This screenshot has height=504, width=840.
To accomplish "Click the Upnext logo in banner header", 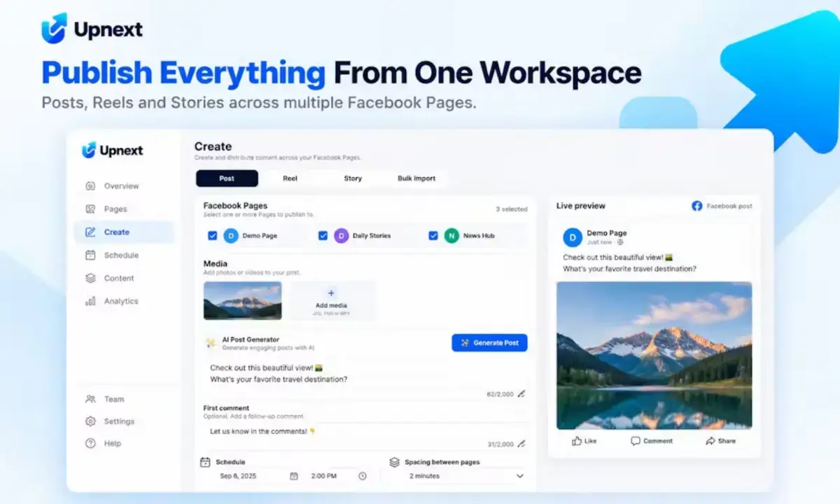I will pos(92,29).
